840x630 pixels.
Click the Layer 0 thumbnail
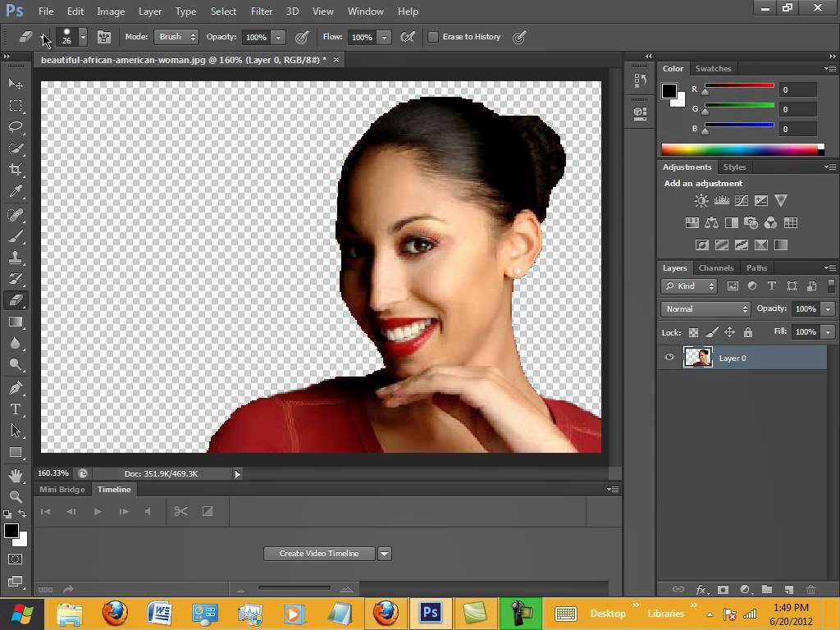698,358
